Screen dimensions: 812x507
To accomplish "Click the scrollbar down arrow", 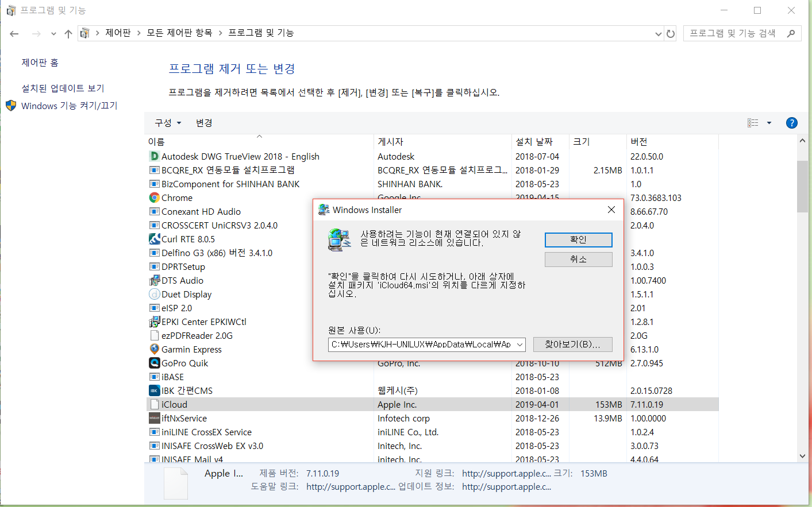I will [x=803, y=456].
